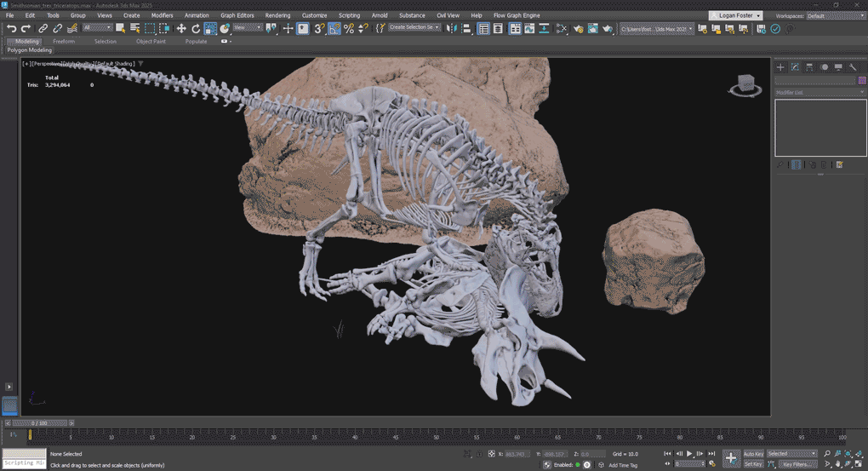The height and width of the screenshot is (471, 868).
Task: Click the ViewCube in the viewport corner
Action: [745, 84]
